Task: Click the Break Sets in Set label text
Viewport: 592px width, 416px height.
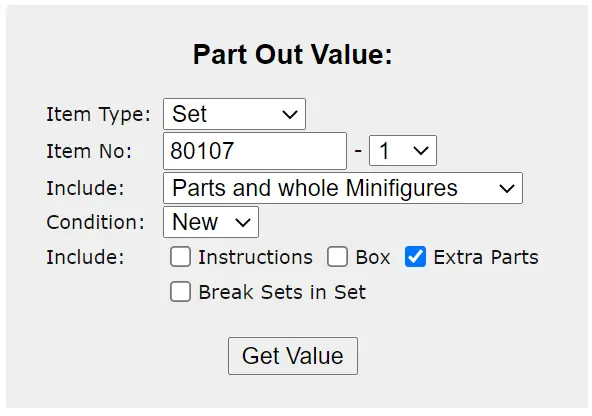Action: pyautogui.click(x=282, y=292)
